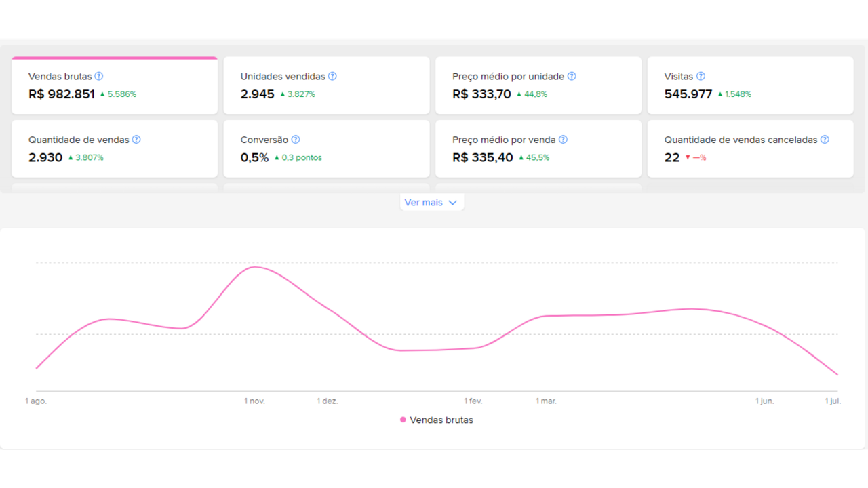The image size is (868, 488).
Task: Click the 22 cancelled sales value
Action: coord(672,157)
